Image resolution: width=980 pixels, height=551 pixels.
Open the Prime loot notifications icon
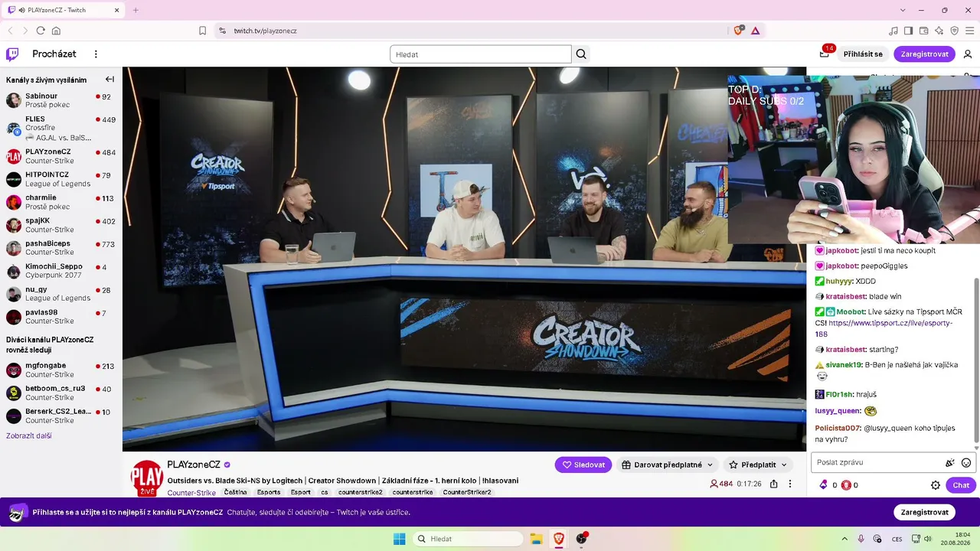click(825, 54)
